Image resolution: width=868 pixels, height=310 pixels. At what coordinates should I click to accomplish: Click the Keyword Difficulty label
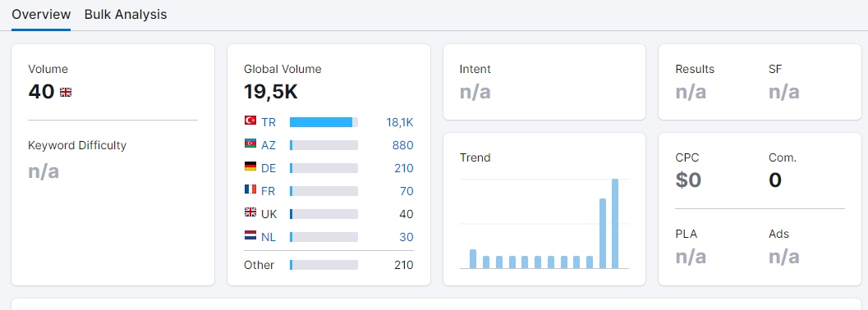pyautogui.click(x=77, y=145)
